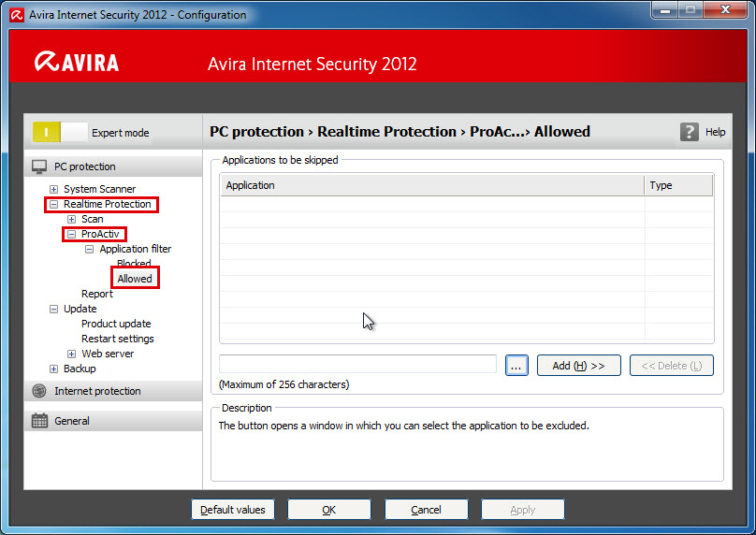Click the Internet protection globe icon

point(39,391)
